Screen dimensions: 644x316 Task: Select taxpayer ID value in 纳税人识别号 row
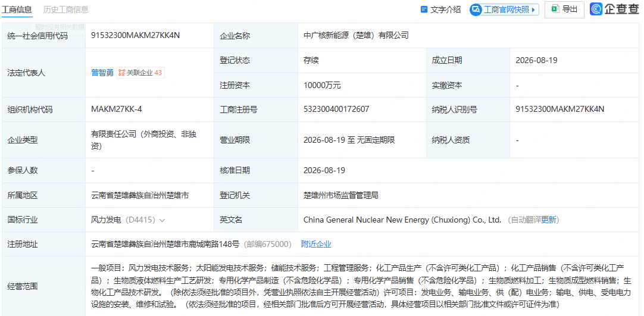(560, 109)
